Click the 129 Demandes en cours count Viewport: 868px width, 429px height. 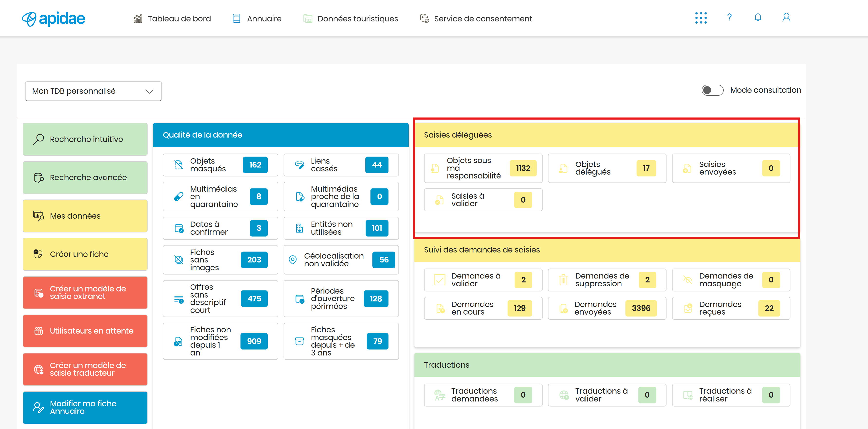[520, 308]
